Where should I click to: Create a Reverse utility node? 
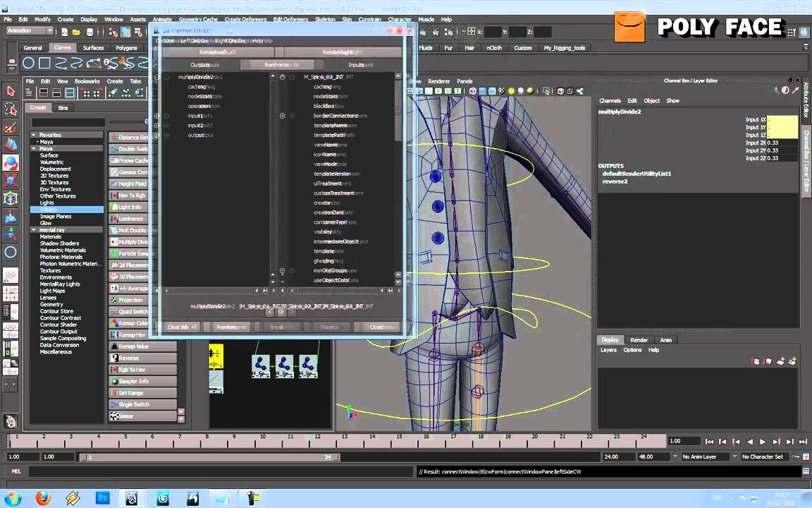click(x=143, y=358)
